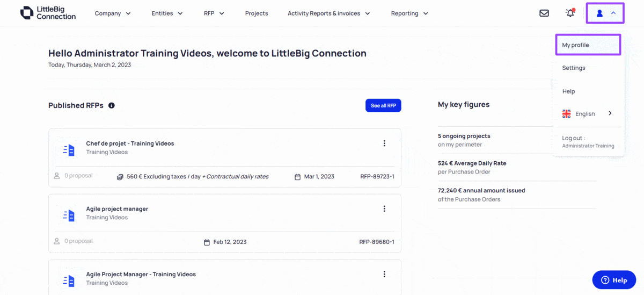
Task: Open the Agile project manager RFP title
Action: 117,209
